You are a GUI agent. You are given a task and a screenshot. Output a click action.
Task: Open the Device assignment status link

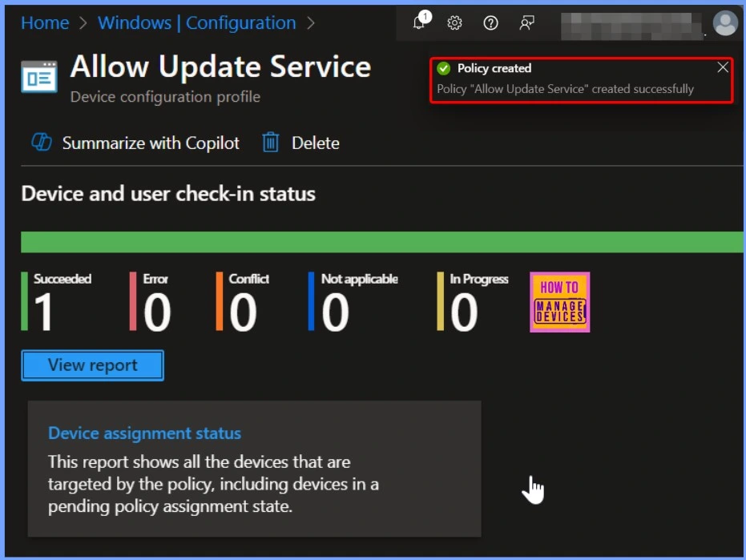[144, 433]
